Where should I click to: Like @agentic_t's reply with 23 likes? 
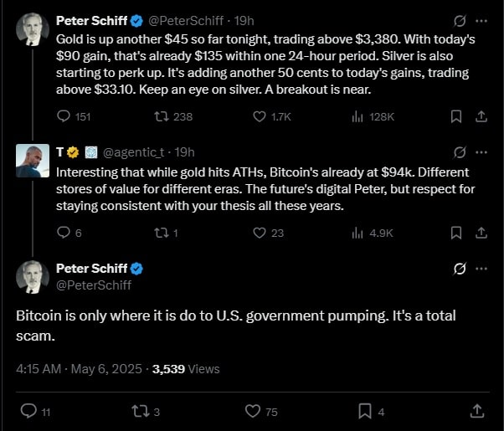260,233
